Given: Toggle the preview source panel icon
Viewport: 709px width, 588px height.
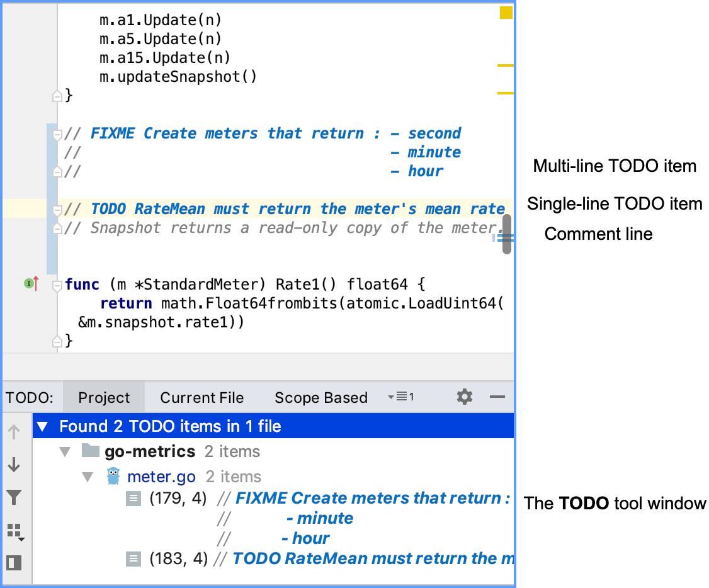Looking at the screenshot, I should (x=14, y=563).
